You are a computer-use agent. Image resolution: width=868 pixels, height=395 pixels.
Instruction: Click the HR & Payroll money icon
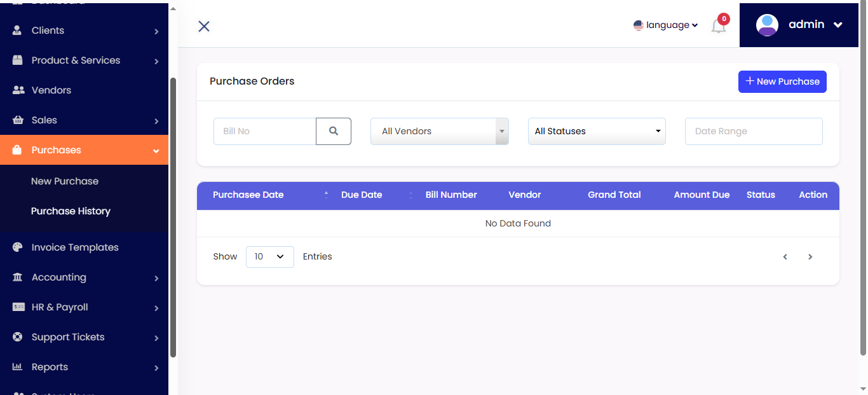coord(18,307)
